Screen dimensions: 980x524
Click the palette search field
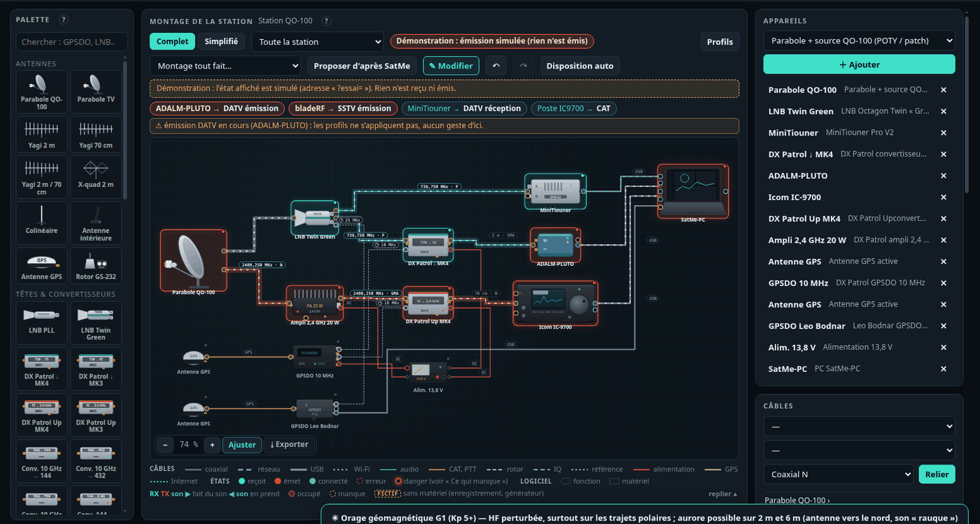pyautogui.click(x=72, y=42)
